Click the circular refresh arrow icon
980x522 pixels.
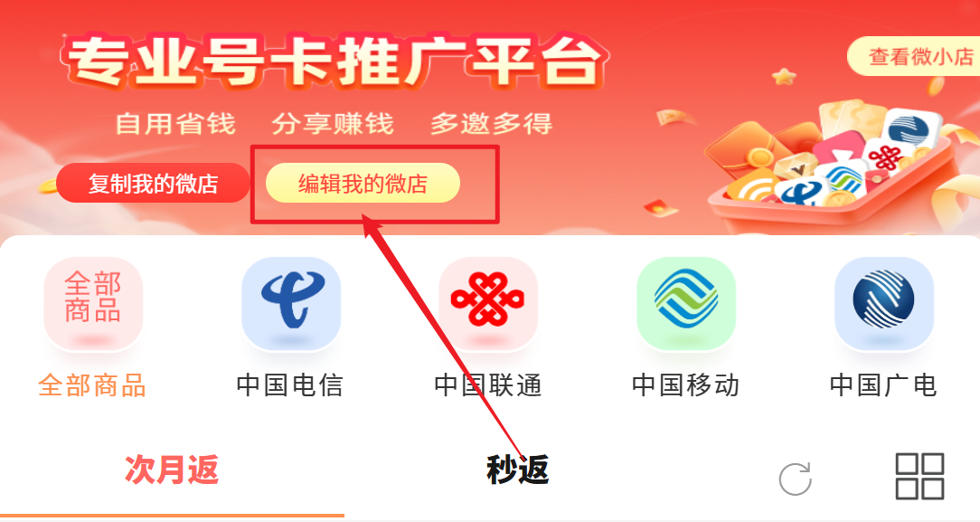795,479
